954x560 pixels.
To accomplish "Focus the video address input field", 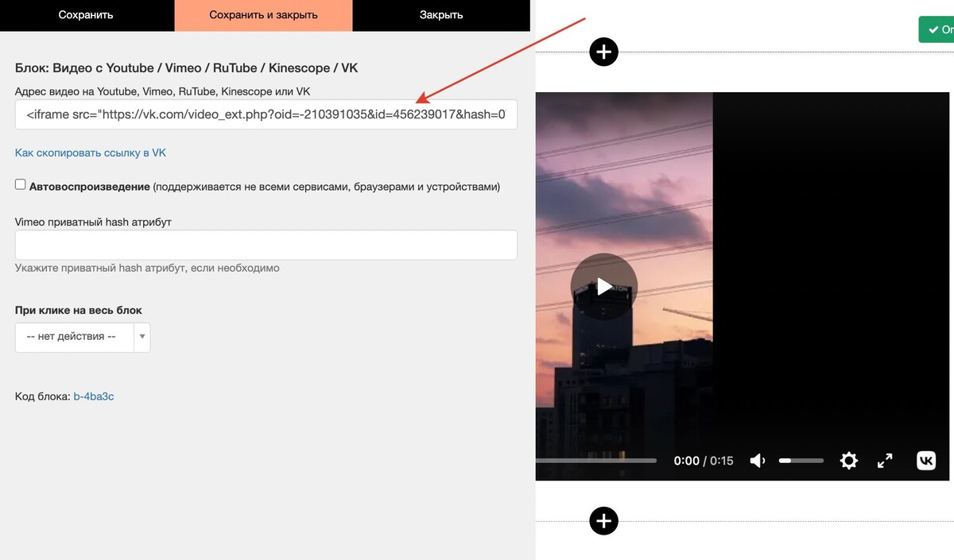I will point(266,114).
